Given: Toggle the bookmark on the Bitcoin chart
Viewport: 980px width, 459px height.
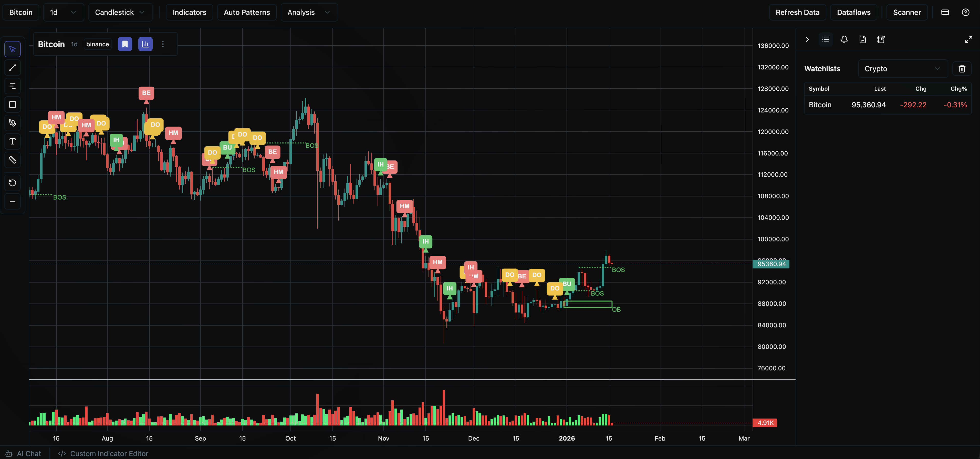Looking at the screenshot, I should pyautogui.click(x=125, y=44).
